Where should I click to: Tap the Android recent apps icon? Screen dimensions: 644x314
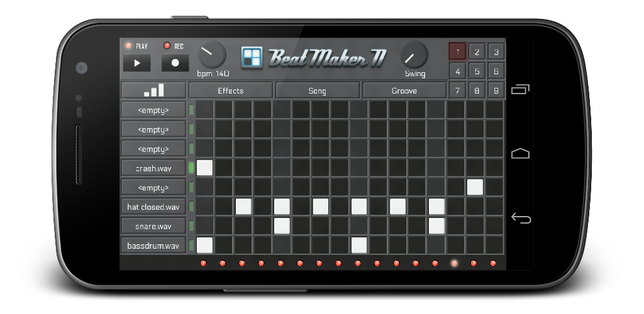pos(520,89)
